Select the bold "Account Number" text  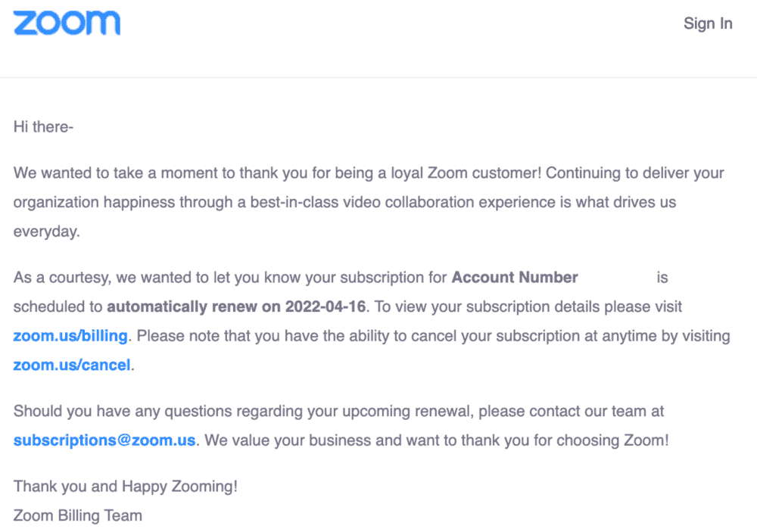click(x=515, y=277)
